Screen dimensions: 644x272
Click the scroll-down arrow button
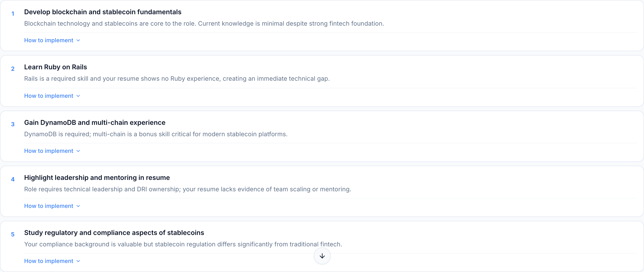pos(322,256)
